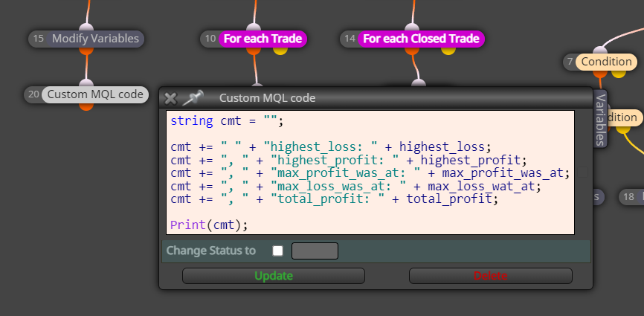This screenshot has width=644, height=316.
Task: Select the Modify Variables block 15
Action: point(86,39)
